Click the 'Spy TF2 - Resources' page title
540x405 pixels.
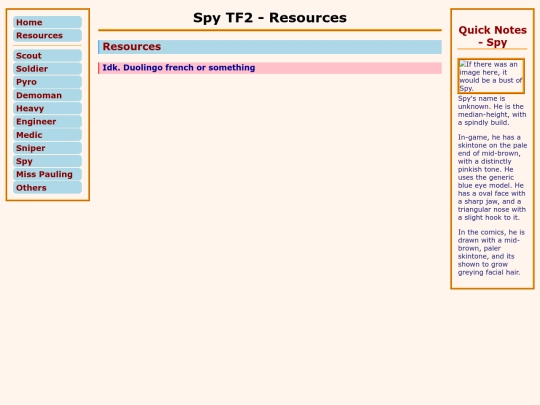click(270, 18)
